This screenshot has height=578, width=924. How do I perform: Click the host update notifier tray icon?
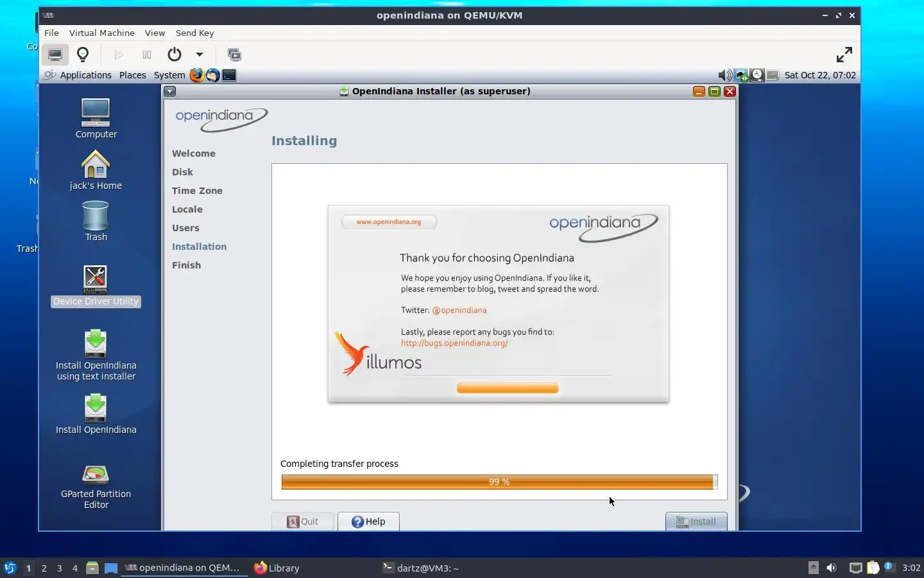(x=889, y=567)
